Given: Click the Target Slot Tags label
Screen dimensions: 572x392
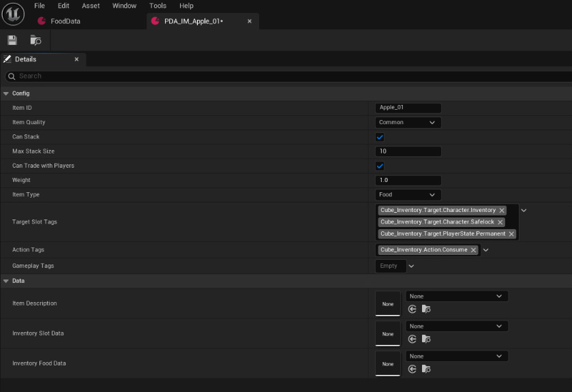Looking at the screenshot, I should [35, 222].
